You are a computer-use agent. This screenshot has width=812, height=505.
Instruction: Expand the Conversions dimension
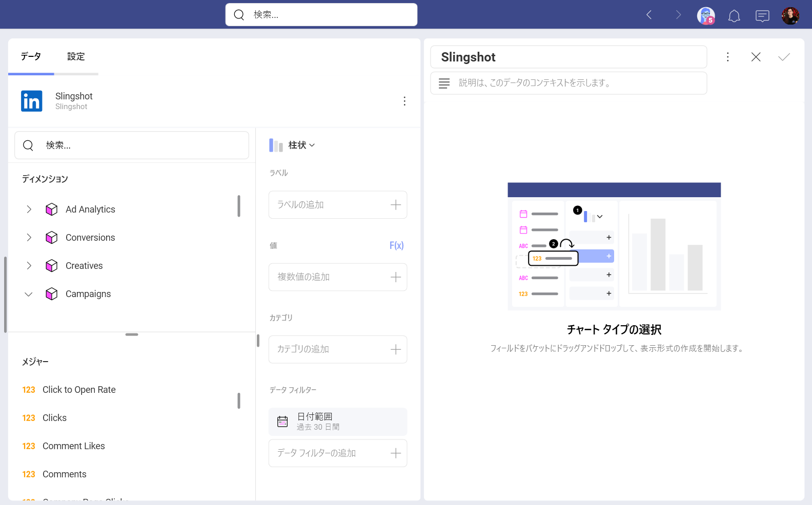coord(29,238)
